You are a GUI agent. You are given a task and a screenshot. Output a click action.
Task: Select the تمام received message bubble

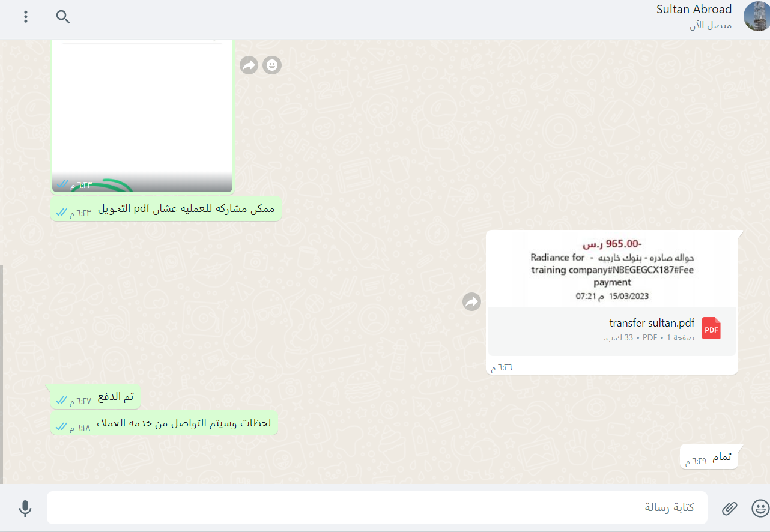pos(709,458)
